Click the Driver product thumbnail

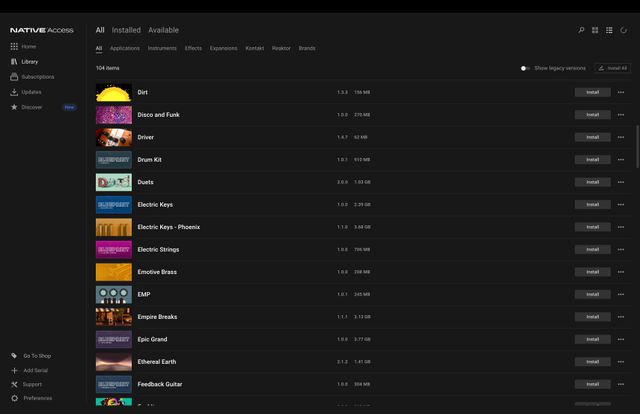pyautogui.click(x=114, y=137)
